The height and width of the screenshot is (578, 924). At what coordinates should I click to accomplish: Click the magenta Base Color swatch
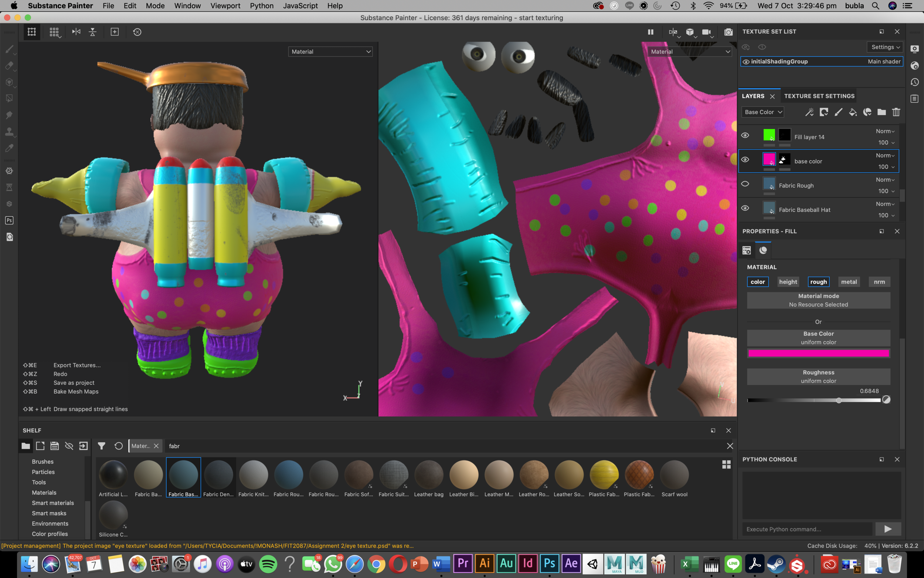(x=818, y=353)
